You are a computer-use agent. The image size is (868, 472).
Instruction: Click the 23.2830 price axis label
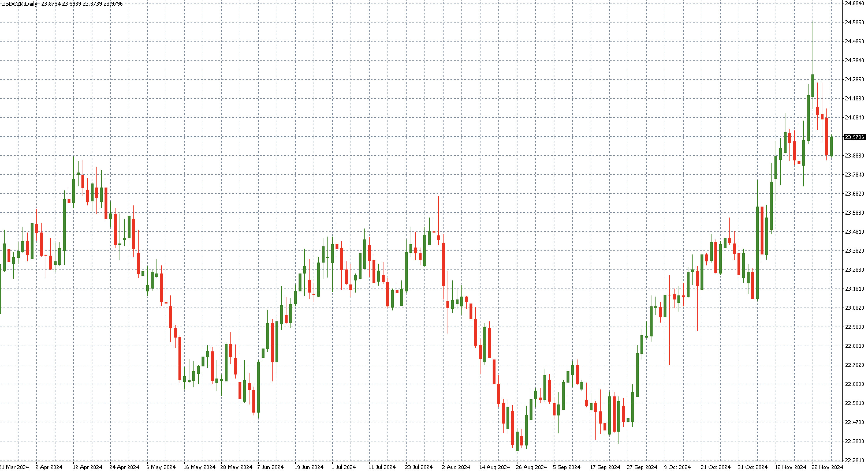854,270
